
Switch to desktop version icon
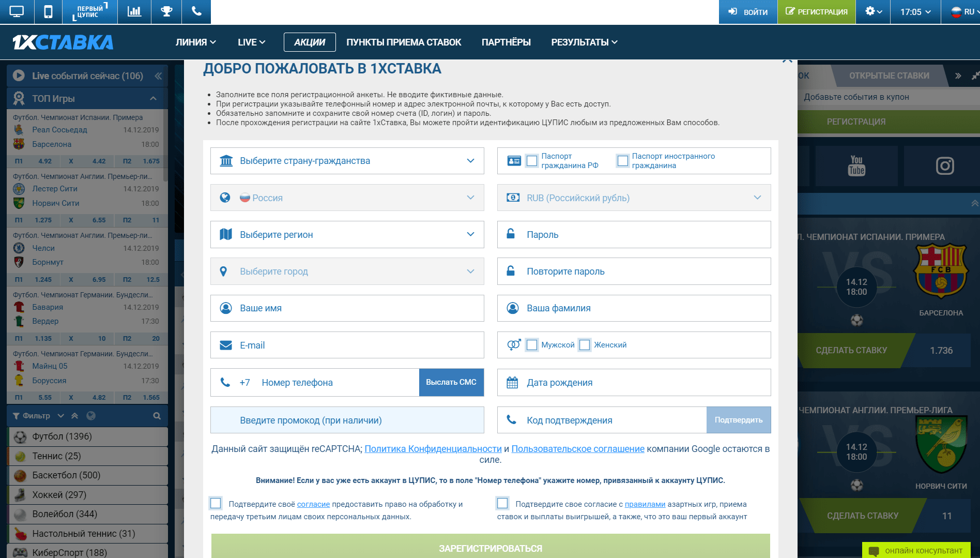pos(17,11)
